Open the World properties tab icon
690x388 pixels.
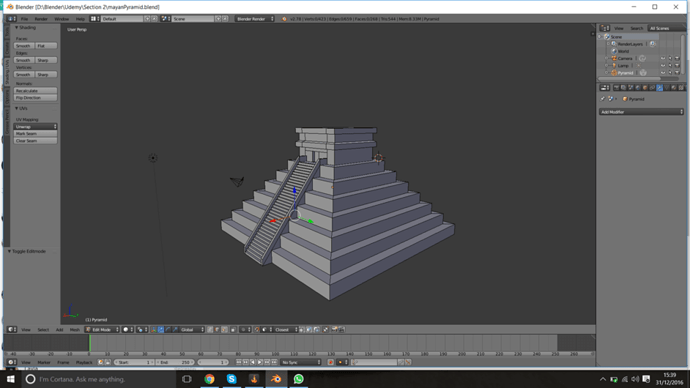point(638,88)
